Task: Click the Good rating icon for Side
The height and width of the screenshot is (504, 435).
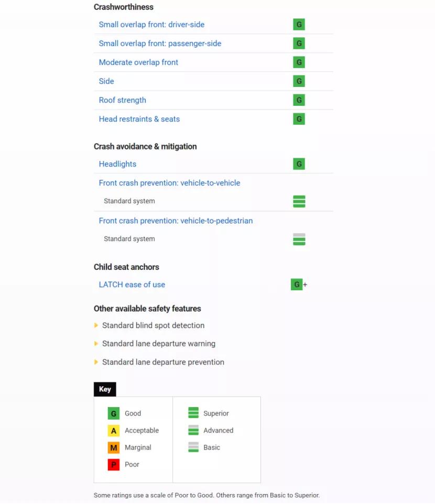Action: [x=299, y=81]
